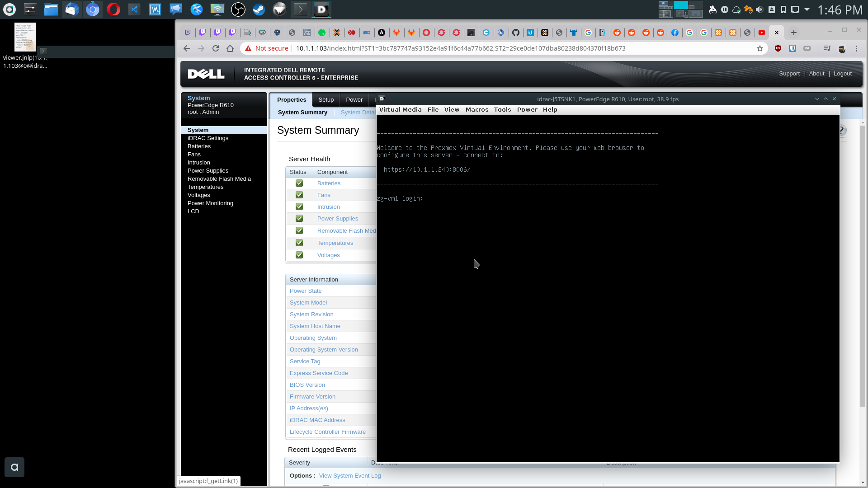Open the Batteries link in Server Health
This screenshot has width=868, height=488.
coord(329,183)
